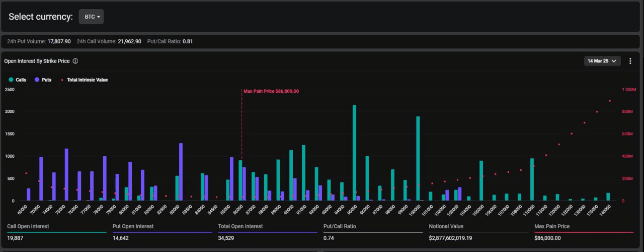Open the three-dot chart options menu
644x252 pixels.
tap(630, 61)
